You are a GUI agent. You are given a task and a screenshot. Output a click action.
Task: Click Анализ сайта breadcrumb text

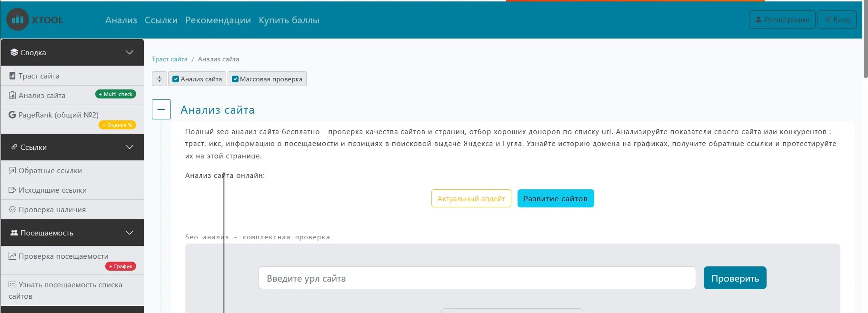coord(219,59)
